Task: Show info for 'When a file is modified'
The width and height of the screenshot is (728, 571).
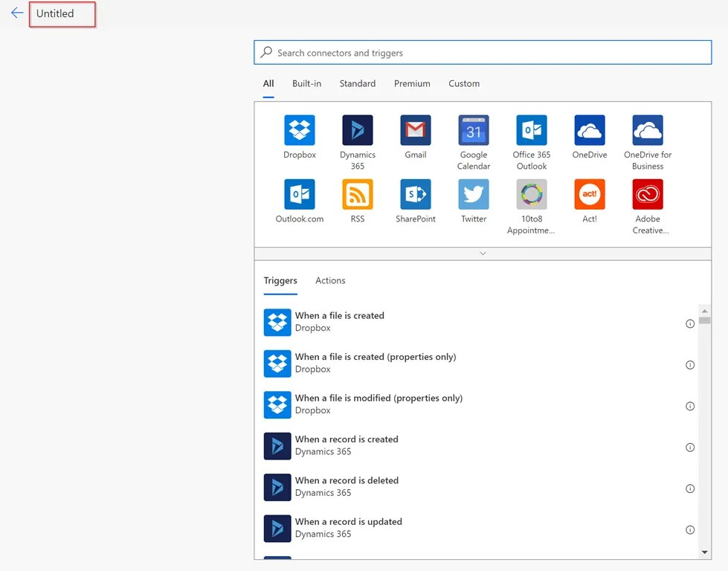Action: pyautogui.click(x=690, y=406)
